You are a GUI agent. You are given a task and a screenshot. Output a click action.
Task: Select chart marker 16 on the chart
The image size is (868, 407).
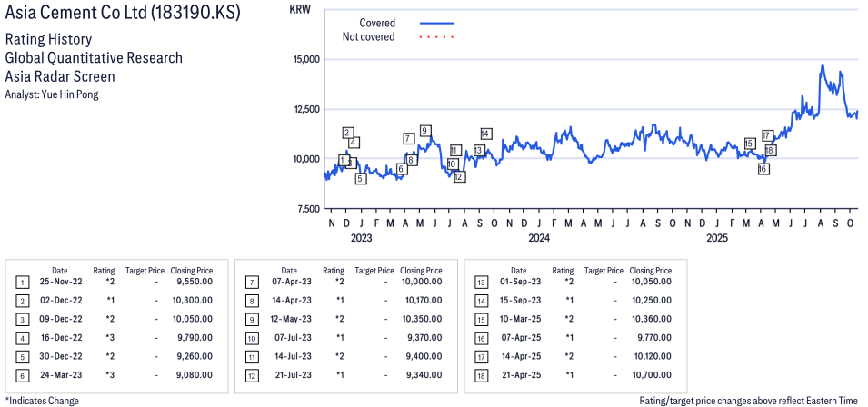click(x=763, y=169)
